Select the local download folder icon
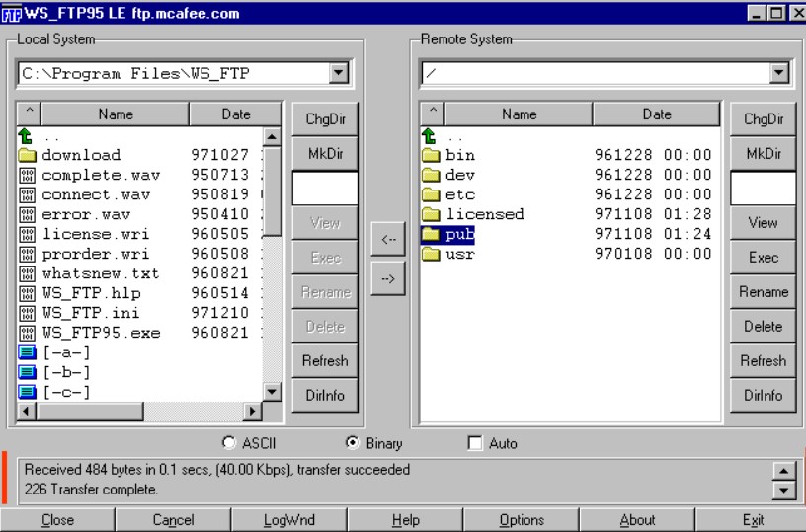 coord(27,155)
